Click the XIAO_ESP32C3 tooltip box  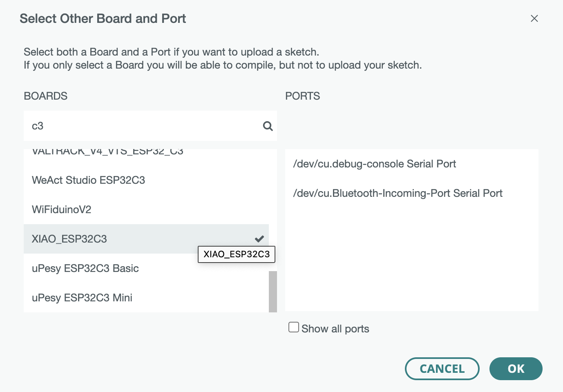[x=237, y=254]
